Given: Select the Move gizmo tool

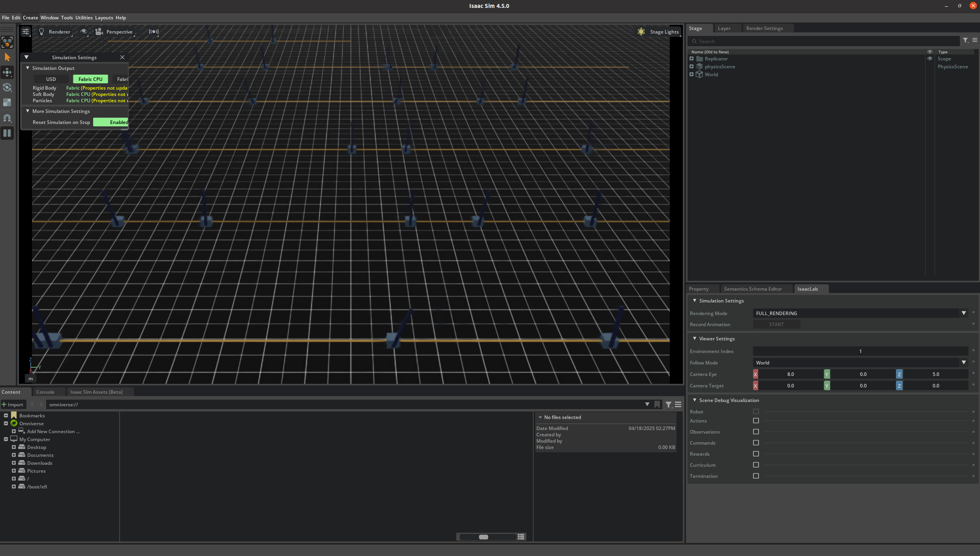Looking at the screenshot, I should (7, 72).
